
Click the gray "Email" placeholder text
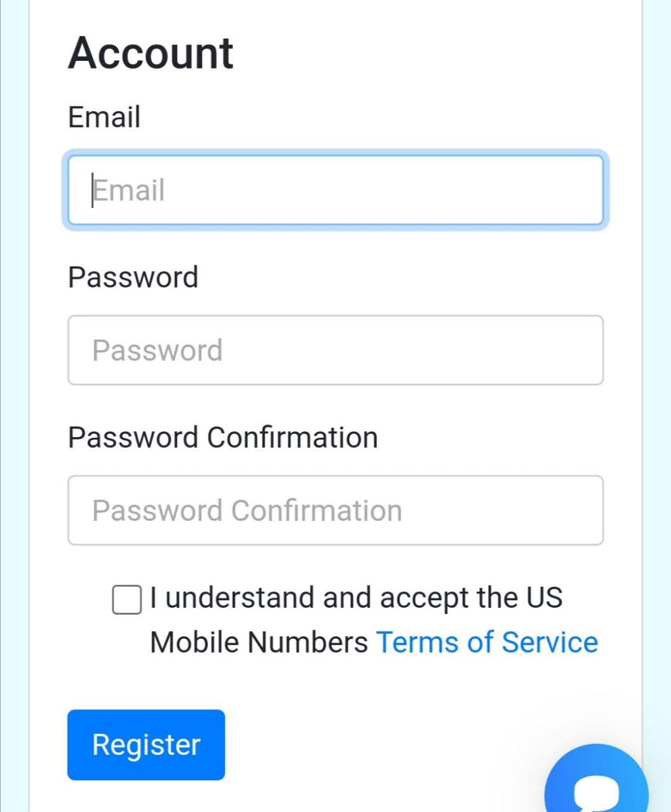[130, 190]
